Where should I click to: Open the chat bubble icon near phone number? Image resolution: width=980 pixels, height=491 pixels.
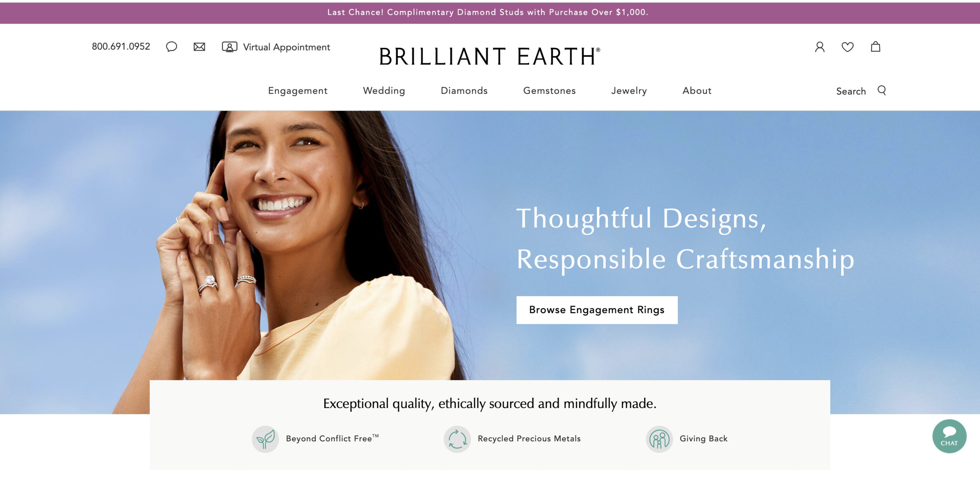(x=171, y=47)
